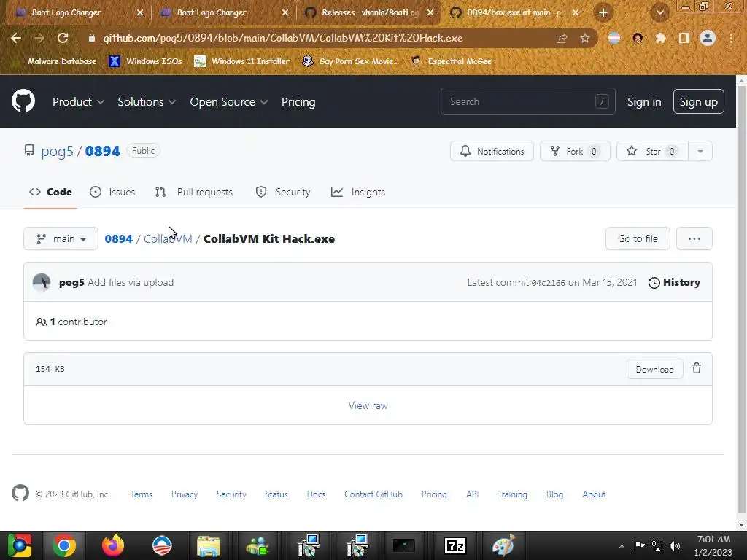The height and width of the screenshot is (560, 747).
Task: Toggle Chrome side panel icon
Action: [x=684, y=38]
